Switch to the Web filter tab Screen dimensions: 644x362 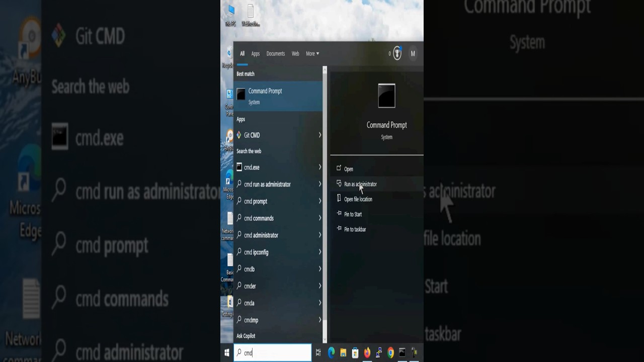click(295, 54)
